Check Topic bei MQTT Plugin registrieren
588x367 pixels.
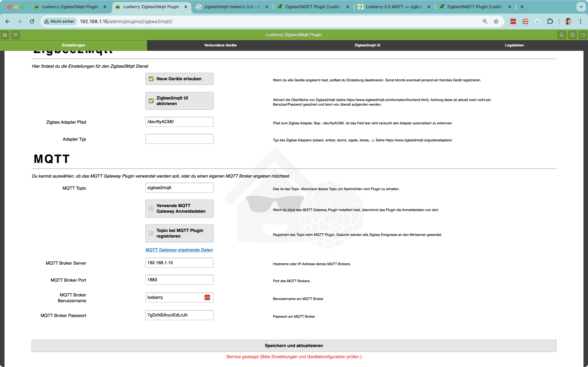tap(151, 233)
